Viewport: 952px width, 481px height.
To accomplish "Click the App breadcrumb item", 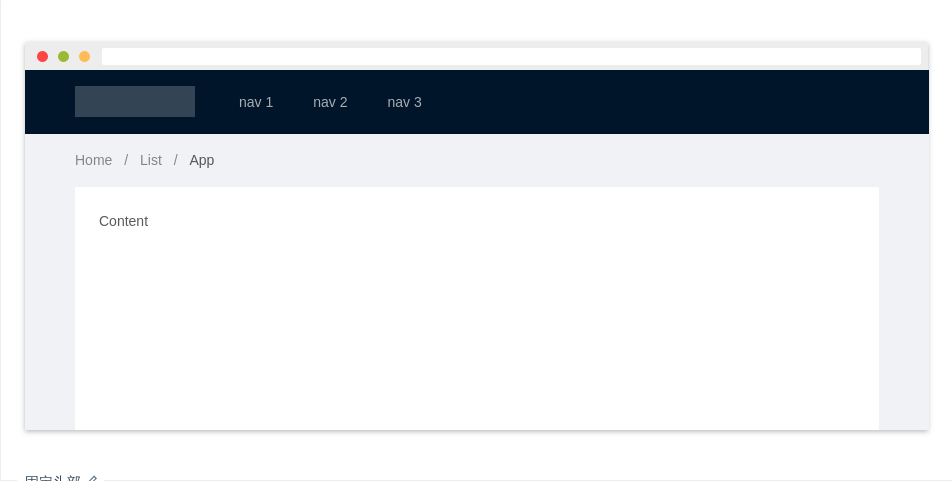I will (201, 160).
